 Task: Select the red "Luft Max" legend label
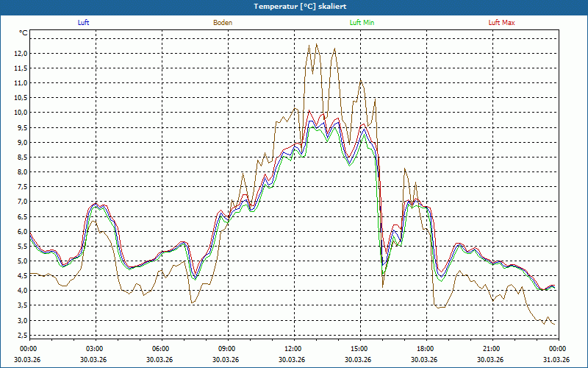(501, 23)
